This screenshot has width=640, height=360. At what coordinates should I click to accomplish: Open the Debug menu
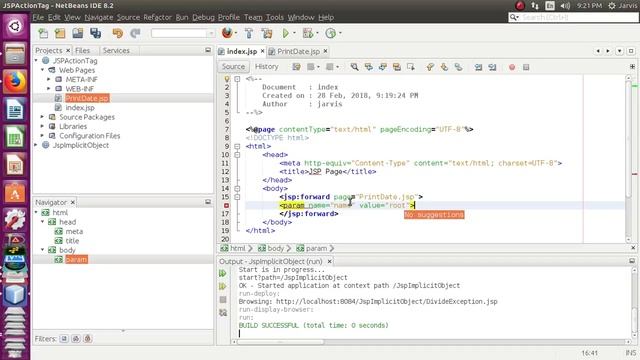click(x=203, y=17)
